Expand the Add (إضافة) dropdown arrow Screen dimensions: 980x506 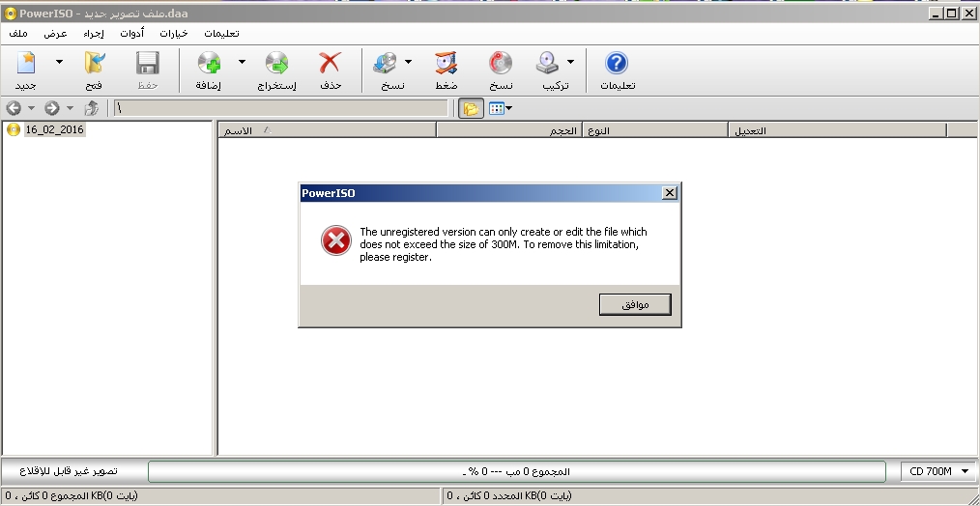point(242,61)
